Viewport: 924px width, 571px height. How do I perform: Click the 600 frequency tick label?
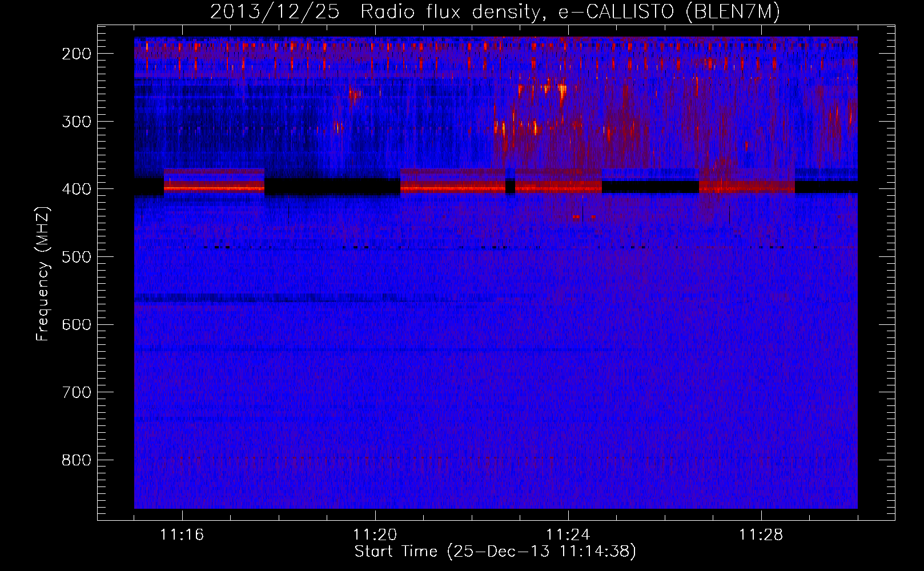(77, 324)
